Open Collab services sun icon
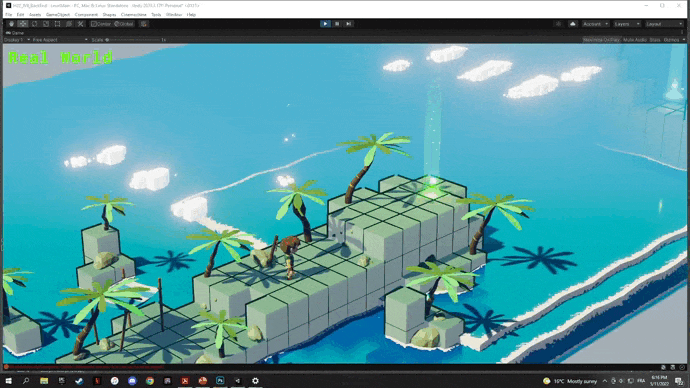 (x=558, y=24)
